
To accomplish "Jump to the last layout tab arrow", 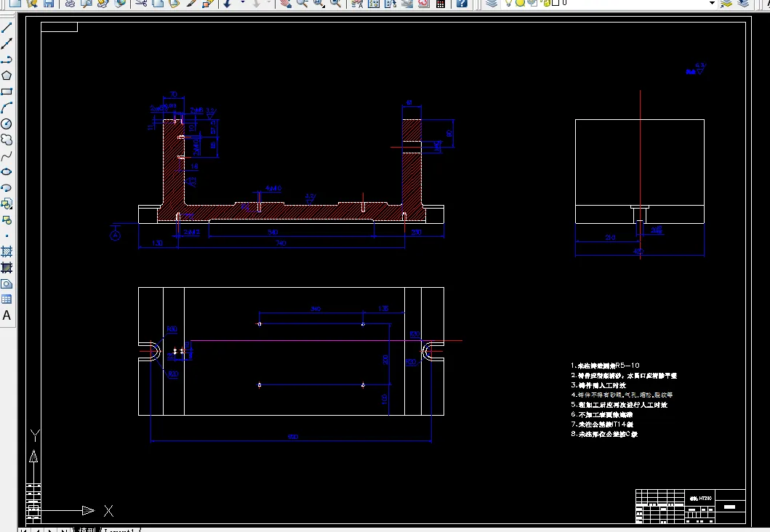I will click(64, 530).
